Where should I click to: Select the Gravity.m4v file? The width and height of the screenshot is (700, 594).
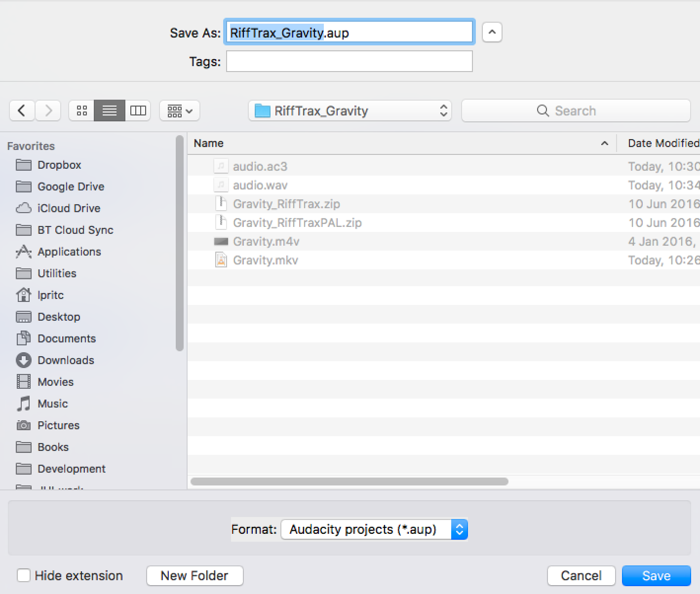(x=444, y=241)
